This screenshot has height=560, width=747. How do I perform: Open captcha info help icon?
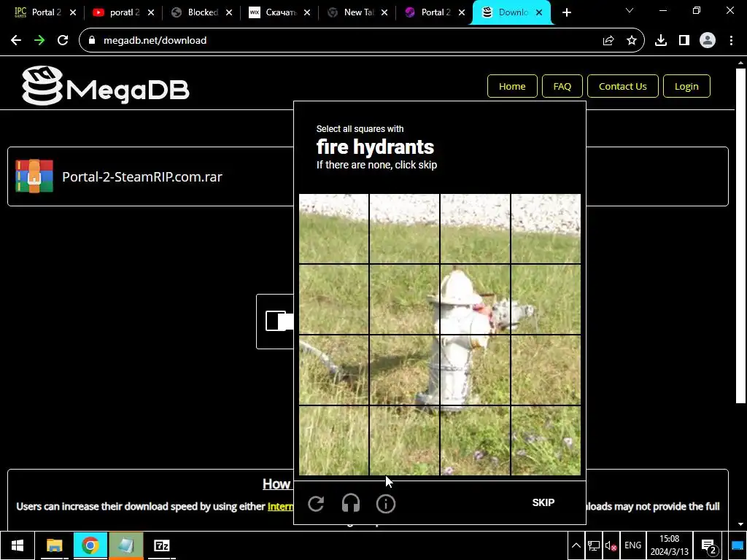tap(385, 503)
